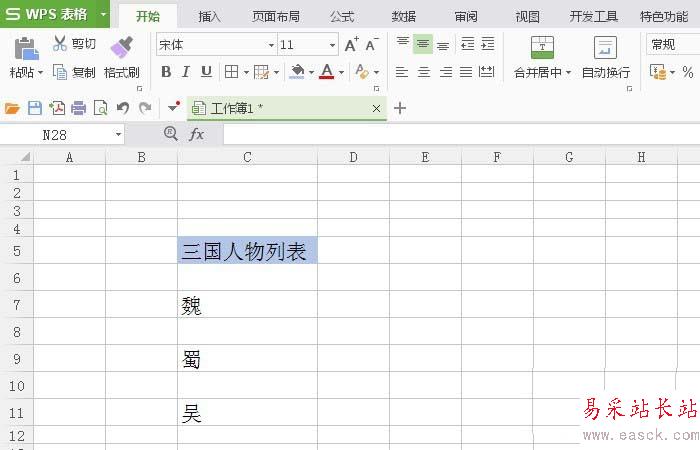The width and height of the screenshot is (700, 450).
Task: Switch to the 插入 tab
Action: [x=209, y=17]
